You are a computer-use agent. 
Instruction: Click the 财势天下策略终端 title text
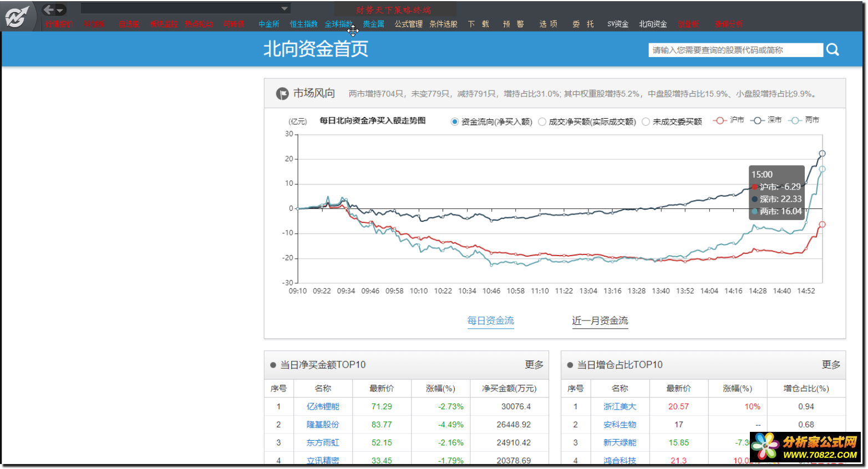(x=393, y=10)
